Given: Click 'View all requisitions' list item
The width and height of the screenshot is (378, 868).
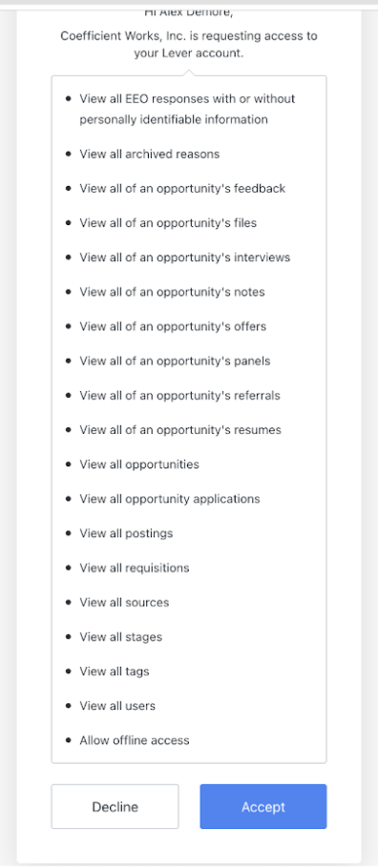Looking at the screenshot, I should click(x=135, y=568).
